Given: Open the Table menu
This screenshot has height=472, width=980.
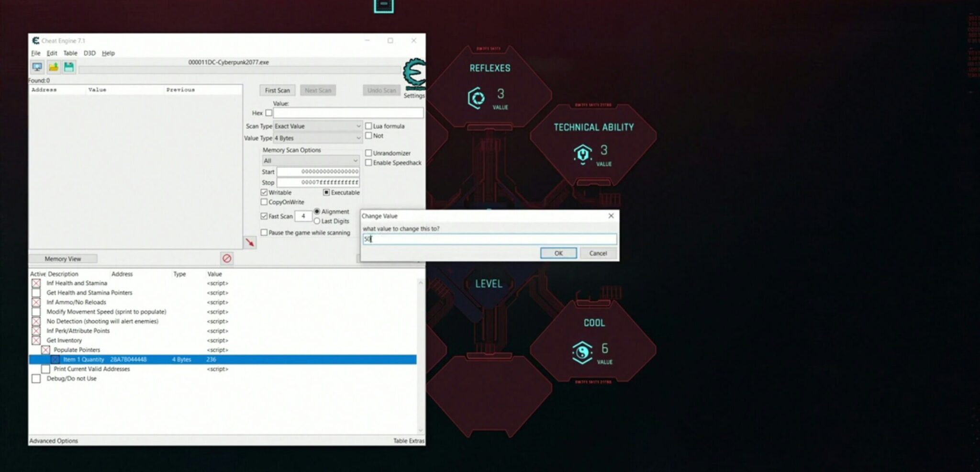Looking at the screenshot, I should pyautogui.click(x=70, y=53).
